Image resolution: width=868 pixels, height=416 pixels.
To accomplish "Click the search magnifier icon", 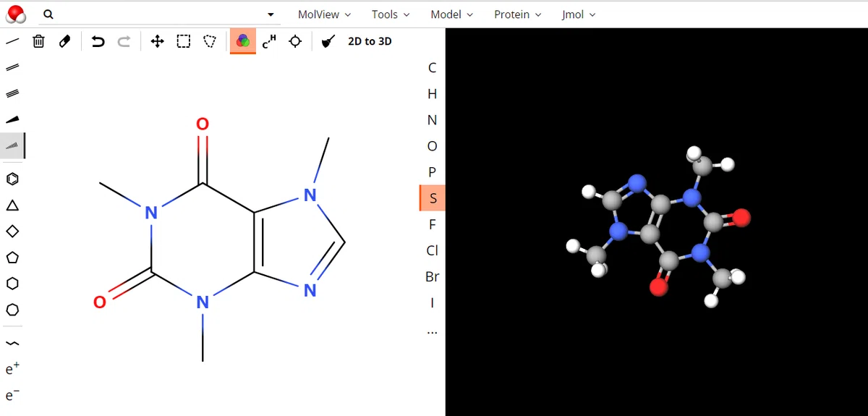I will [x=48, y=14].
